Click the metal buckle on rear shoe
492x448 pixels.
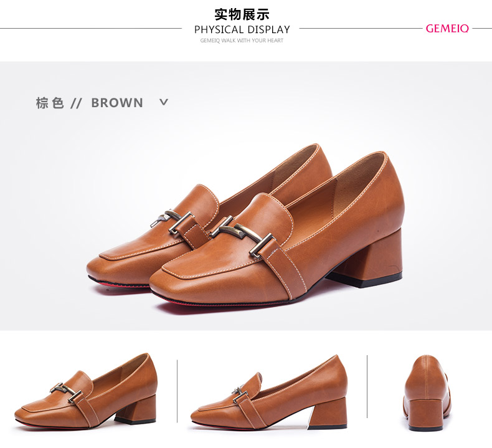pos(172,221)
